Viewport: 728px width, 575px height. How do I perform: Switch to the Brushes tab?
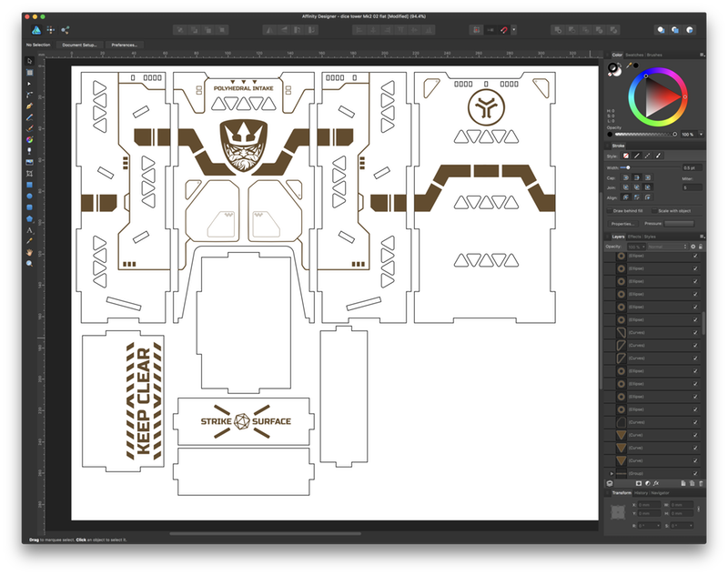(654, 55)
